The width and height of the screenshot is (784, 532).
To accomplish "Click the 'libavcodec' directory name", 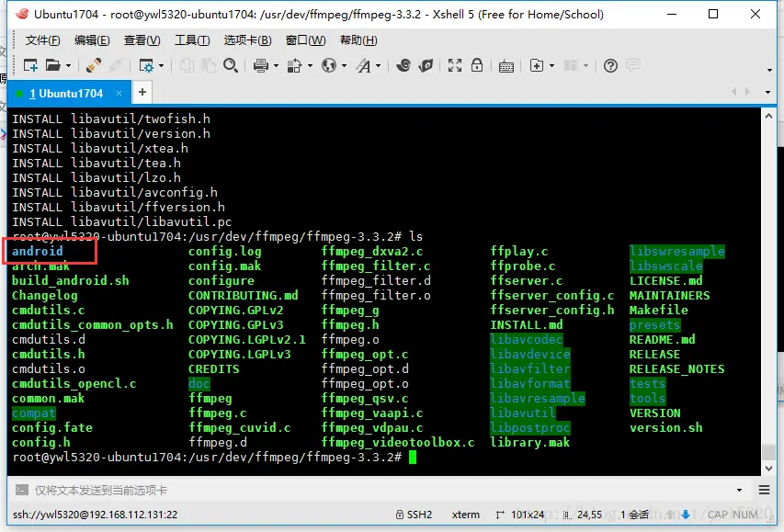I will pos(527,339).
